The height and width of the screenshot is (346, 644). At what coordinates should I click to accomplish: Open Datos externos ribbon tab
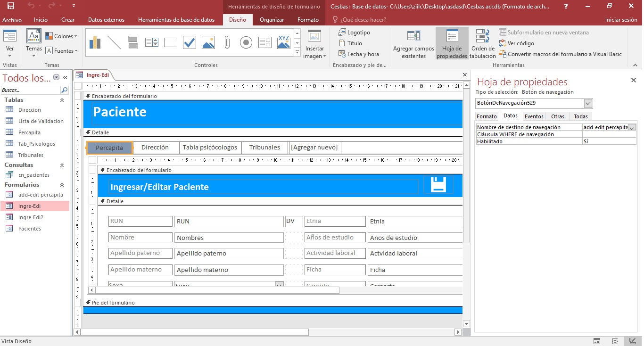tap(106, 20)
